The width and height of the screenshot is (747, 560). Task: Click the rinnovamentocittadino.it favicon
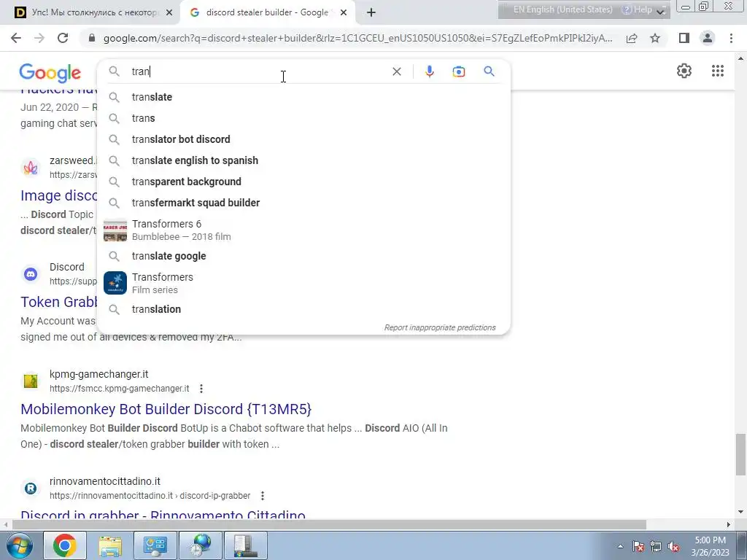(31, 488)
